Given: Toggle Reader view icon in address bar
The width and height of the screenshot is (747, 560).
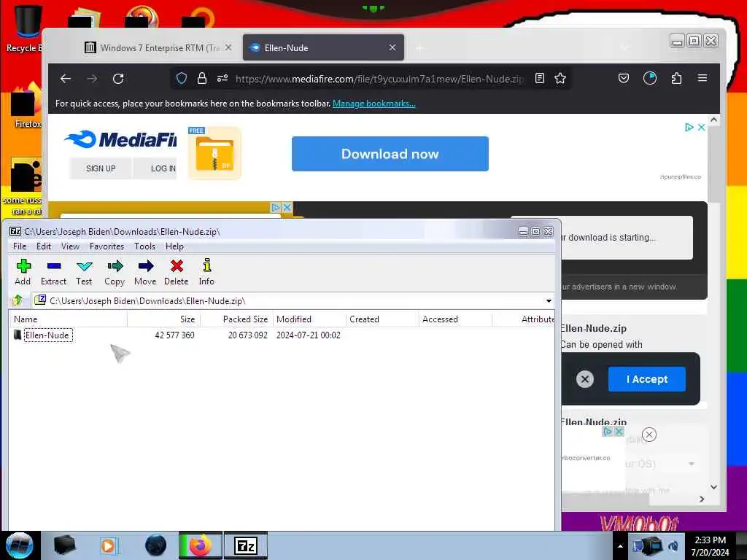Looking at the screenshot, I should [x=539, y=78].
